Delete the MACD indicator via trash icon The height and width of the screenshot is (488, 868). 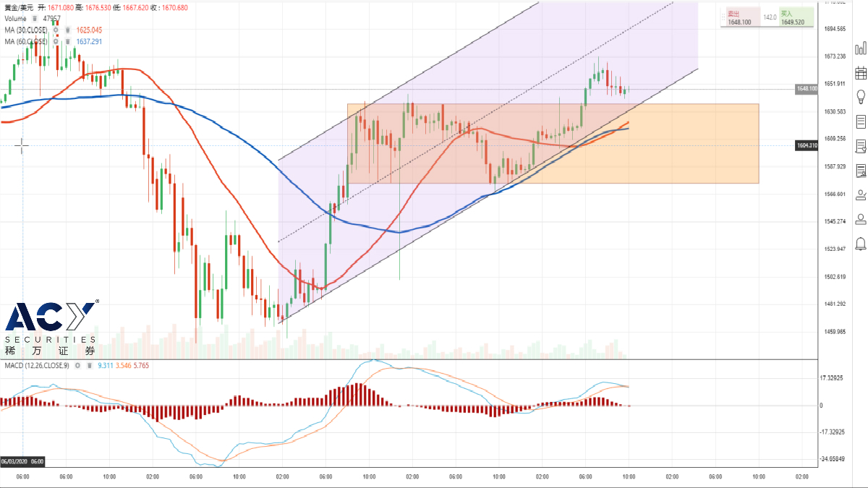coord(88,367)
